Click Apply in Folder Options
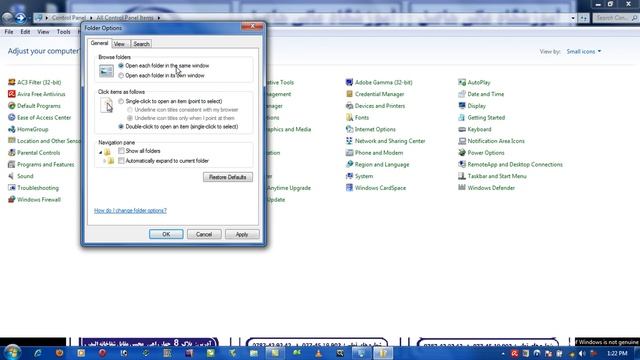Screen dimensions: 640x360 [242, 234]
